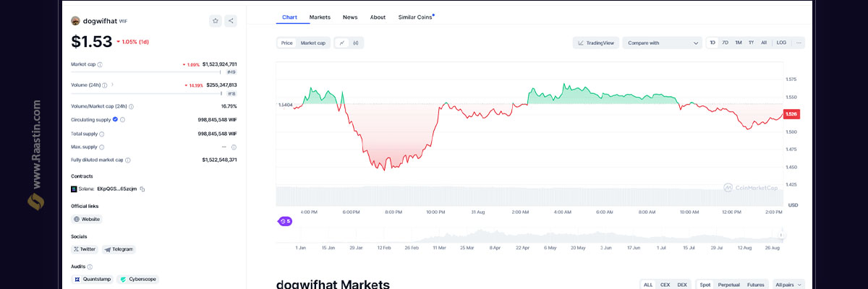Open the All pairs dropdown
The height and width of the screenshot is (289, 868).
pos(788,285)
